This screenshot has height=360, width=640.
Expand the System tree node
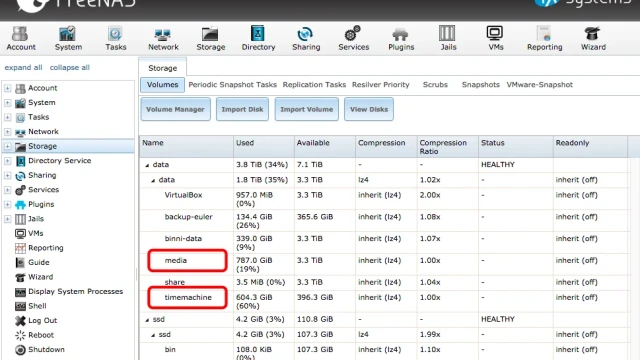tap(7, 103)
